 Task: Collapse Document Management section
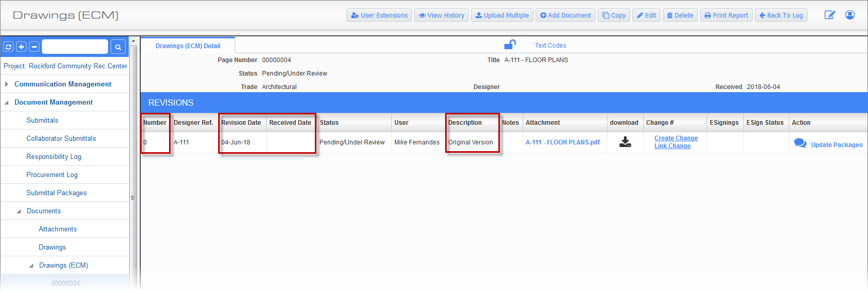pos(7,103)
